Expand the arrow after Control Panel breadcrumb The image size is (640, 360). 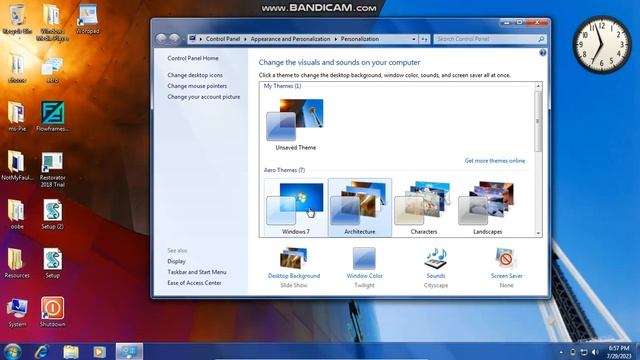[245, 39]
